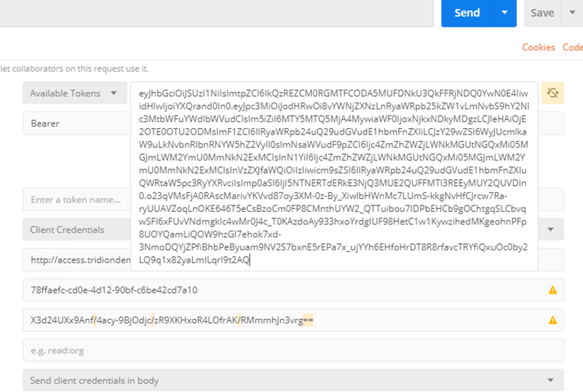Click warning icon next to Client ID field
583x392 pixels.
(553, 290)
